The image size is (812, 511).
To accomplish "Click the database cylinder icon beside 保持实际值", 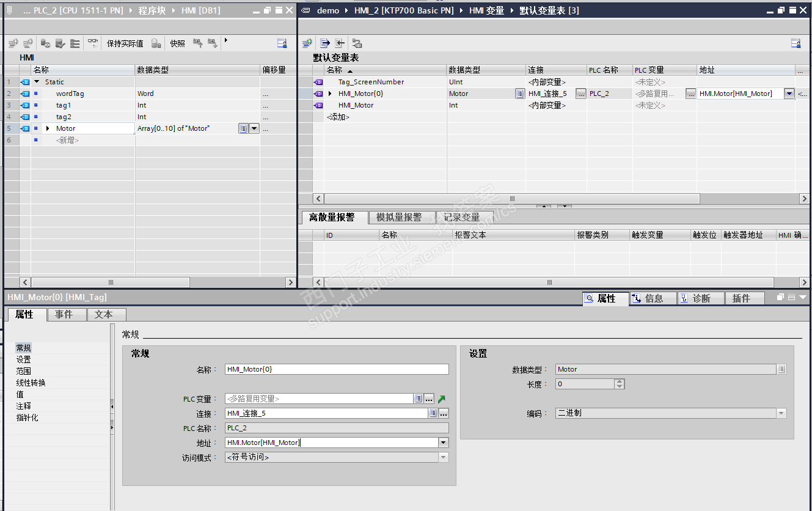I will pos(156,43).
